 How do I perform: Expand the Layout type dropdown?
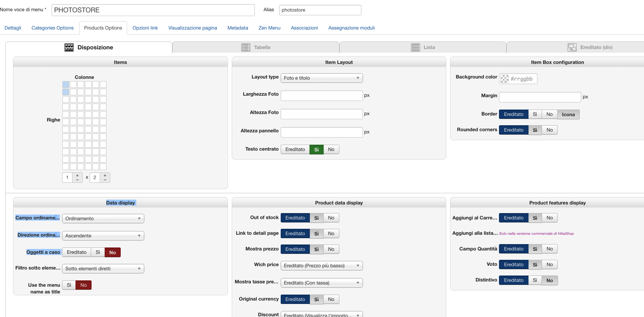point(322,78)
